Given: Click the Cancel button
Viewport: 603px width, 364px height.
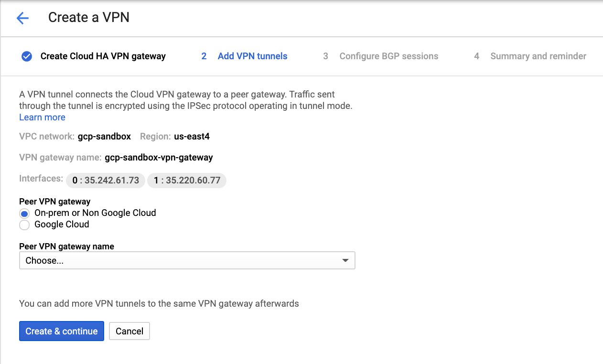Looking at the screenshot, I should (x=129, y=331).
